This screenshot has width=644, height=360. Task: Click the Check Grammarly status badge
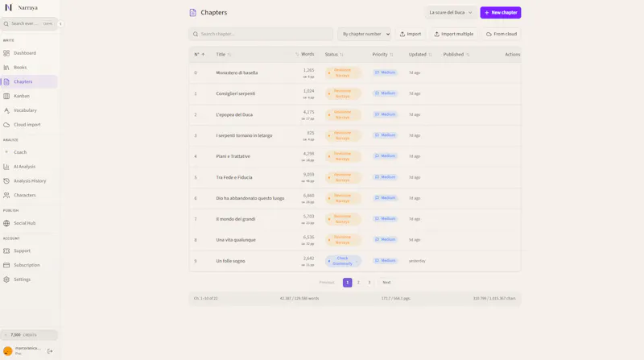coord(343,261)
